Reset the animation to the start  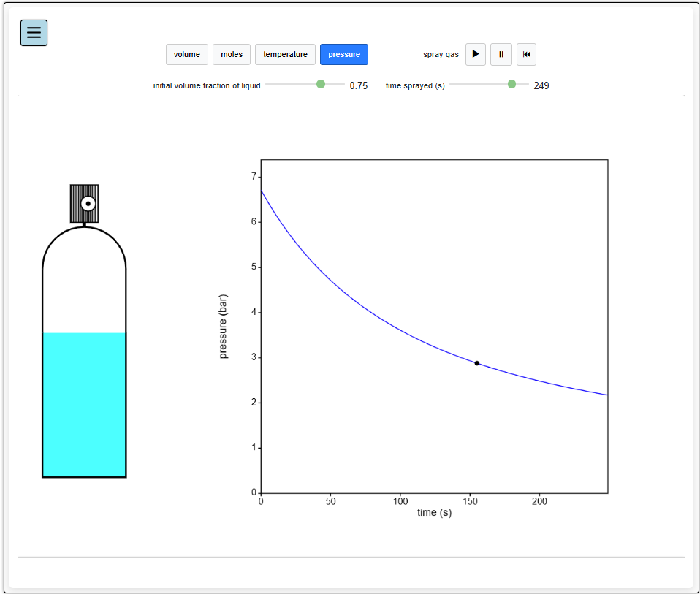[x=526, y=54]
